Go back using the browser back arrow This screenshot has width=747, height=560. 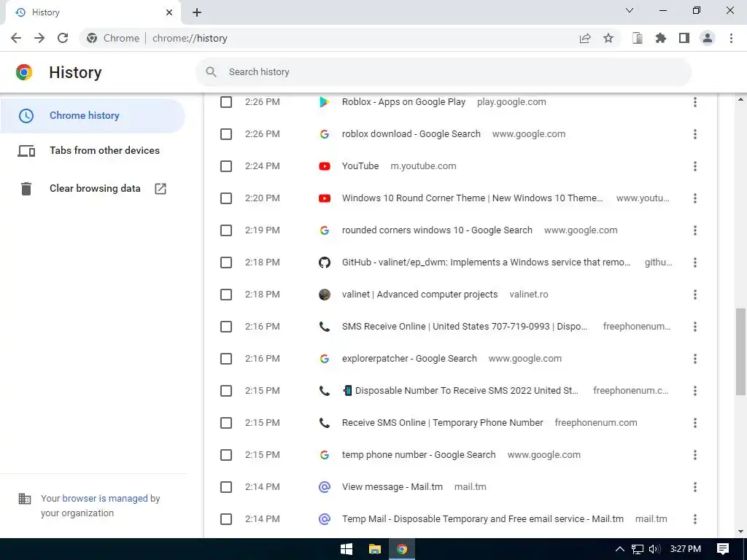16,38
